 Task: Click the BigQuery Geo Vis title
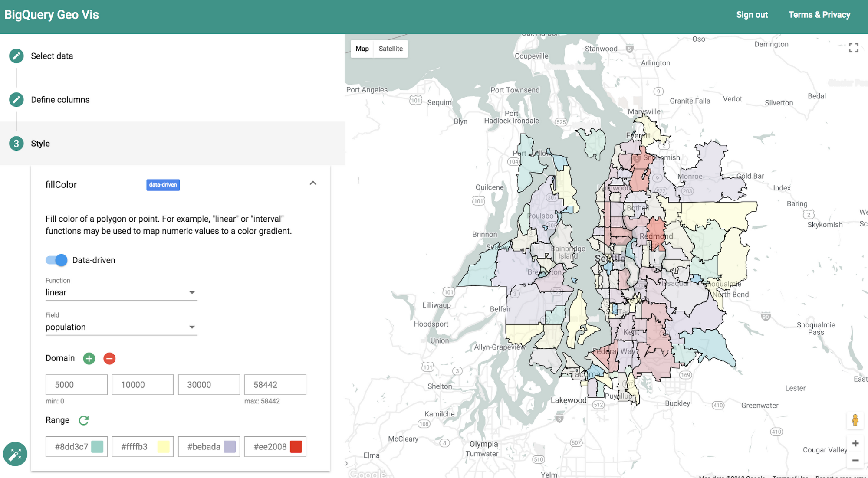click(x=52, y=15)
